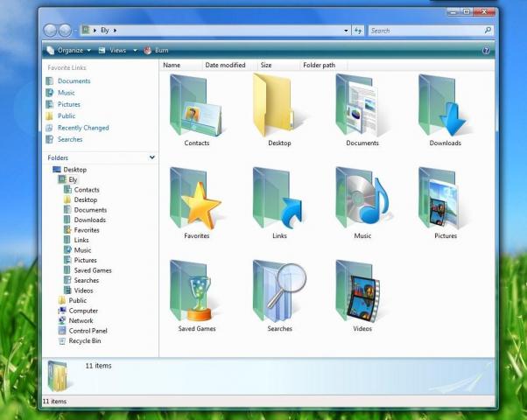Open the Links folder icon
The height and width of the screenshot is (420, 527).
(x=278, y=199)
